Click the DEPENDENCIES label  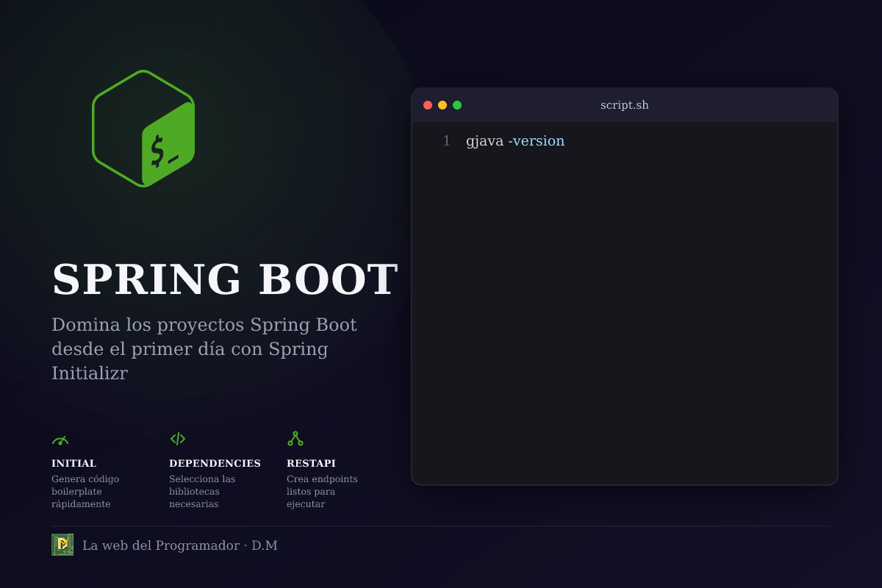(215, 464)
